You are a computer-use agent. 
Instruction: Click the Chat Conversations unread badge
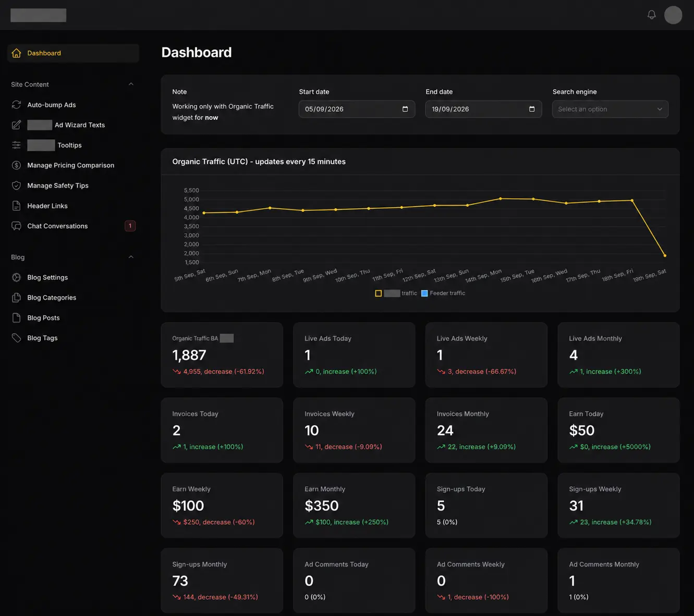(130, 226)
